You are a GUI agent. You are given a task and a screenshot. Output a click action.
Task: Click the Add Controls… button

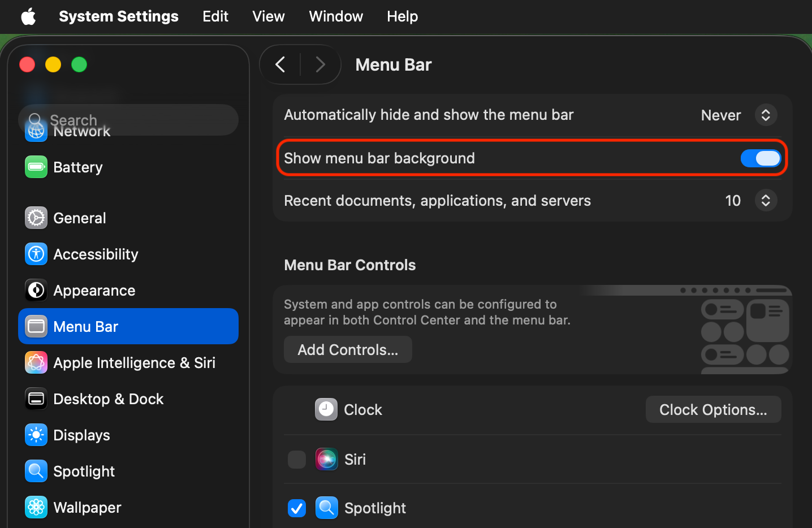348,350
